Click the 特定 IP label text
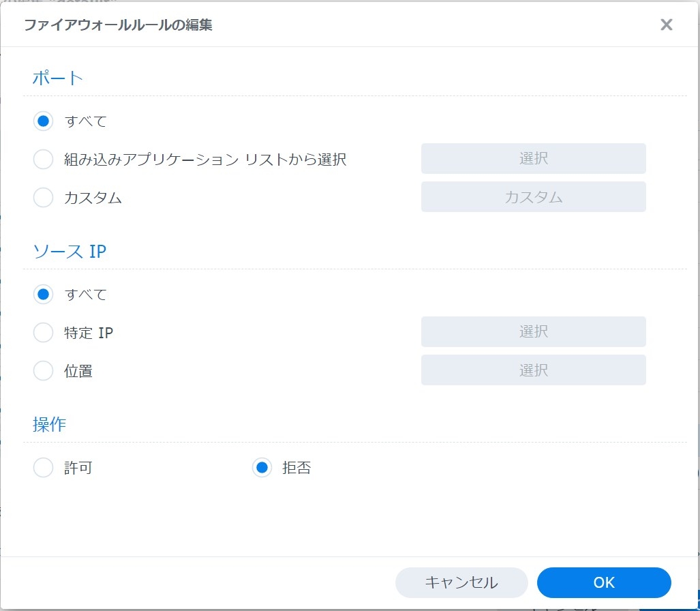700x611 pixels. (89, 333)
